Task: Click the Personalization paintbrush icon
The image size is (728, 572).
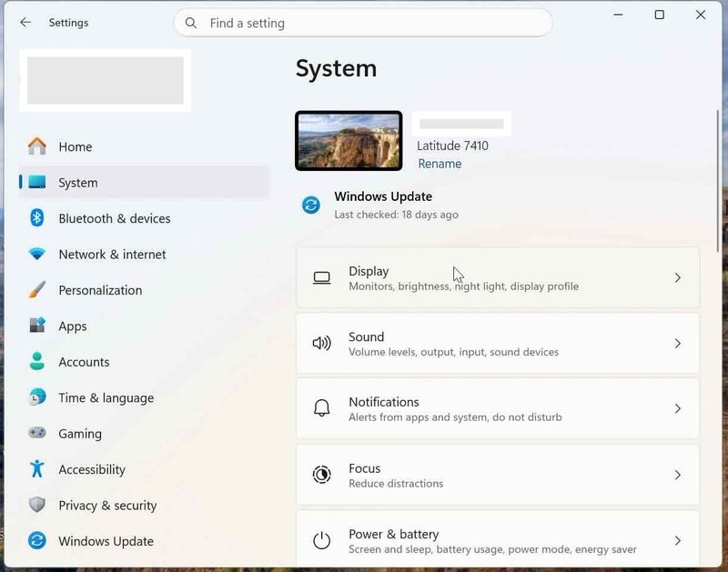Action: point(37,289)
